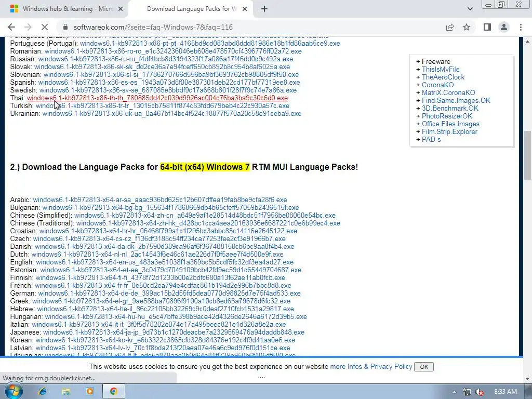Bookmark this page with the star icon
Viewport: 532px width, 399px height.
467,27
